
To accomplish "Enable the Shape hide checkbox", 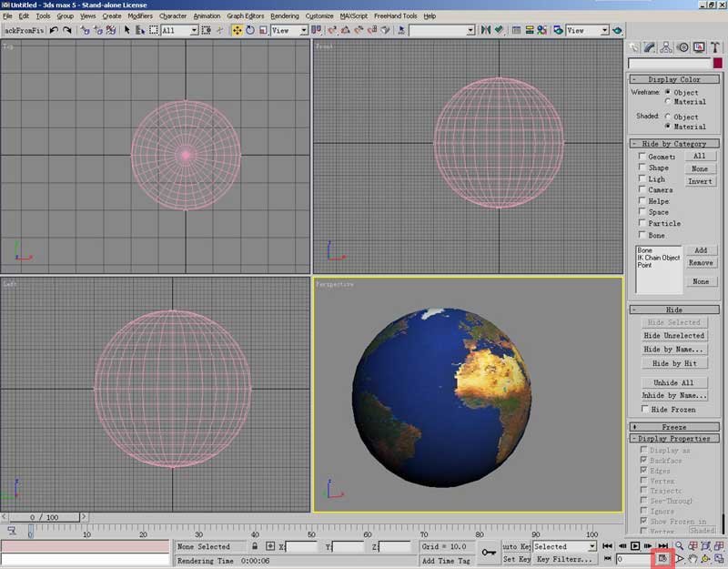I will pos(642,168).
